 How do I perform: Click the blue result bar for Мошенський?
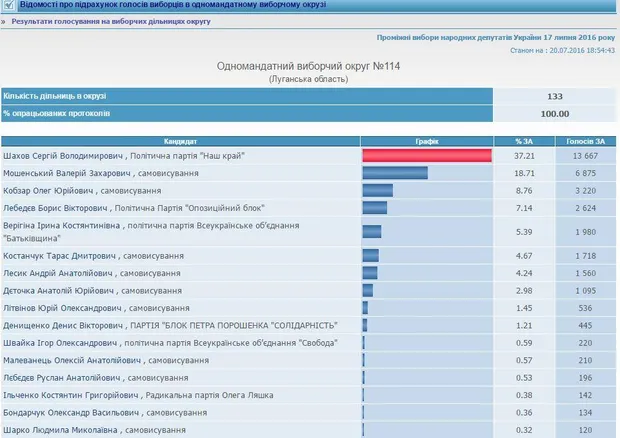(x=395, y=174)
